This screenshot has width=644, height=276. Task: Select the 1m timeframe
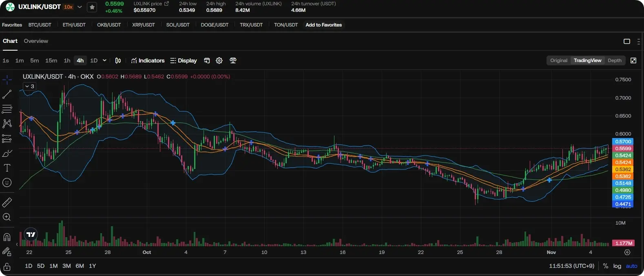click(20, 60)
